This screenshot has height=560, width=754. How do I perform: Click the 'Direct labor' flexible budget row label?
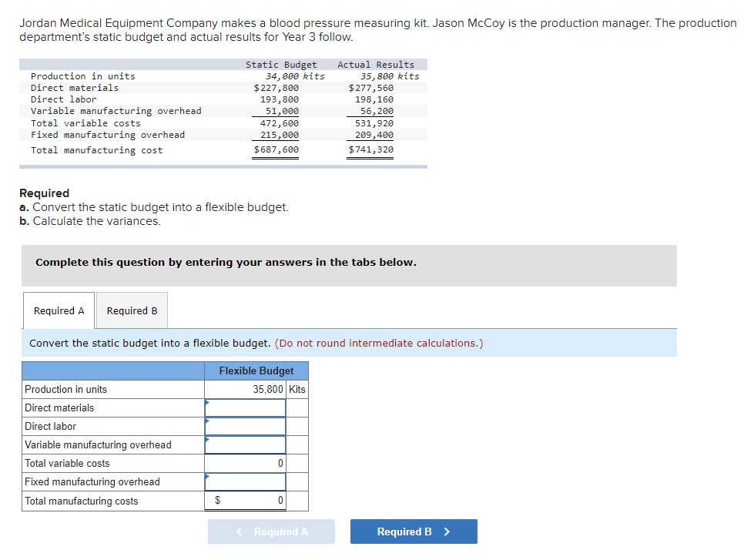[x=51, y=426]
